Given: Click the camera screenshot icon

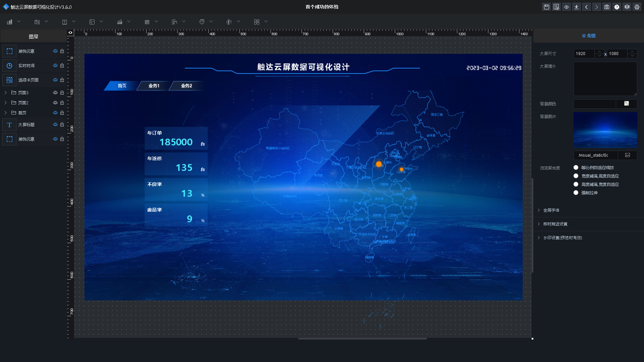Looking at the screenshot, I should click(x=607, y=7).
